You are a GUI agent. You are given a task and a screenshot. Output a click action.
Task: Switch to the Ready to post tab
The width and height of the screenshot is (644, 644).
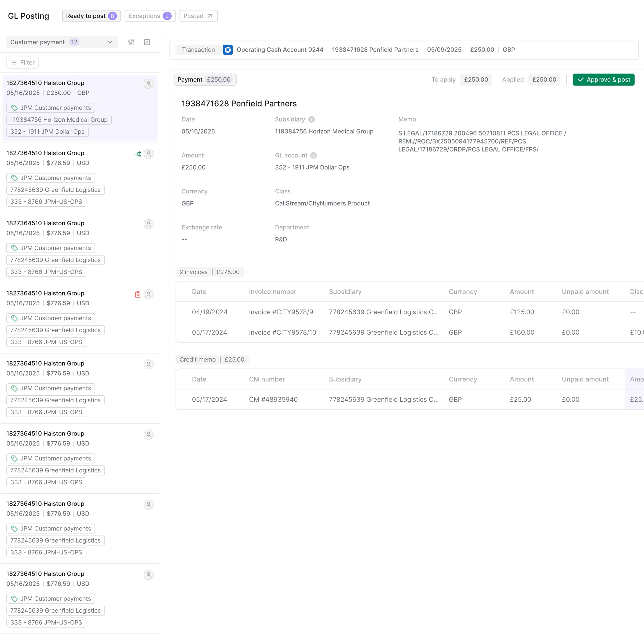pyautogui.click(x=91, y=16)
